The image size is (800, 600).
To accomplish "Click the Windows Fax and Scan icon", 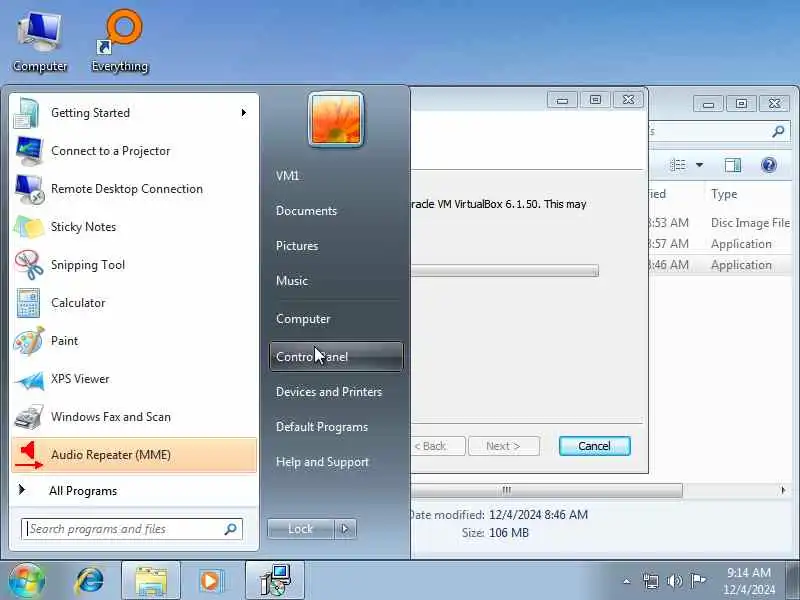I will pyautogui.click(x=29, y=417).
